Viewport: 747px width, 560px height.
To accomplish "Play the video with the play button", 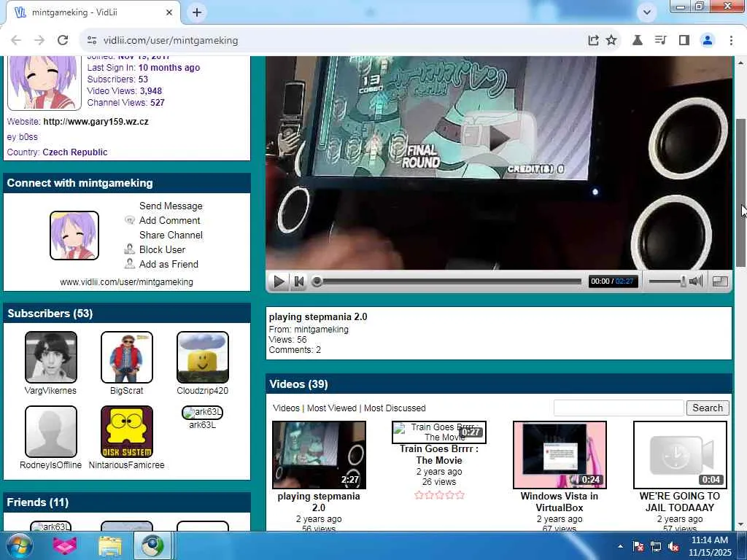I will click(x=278, y=281).
